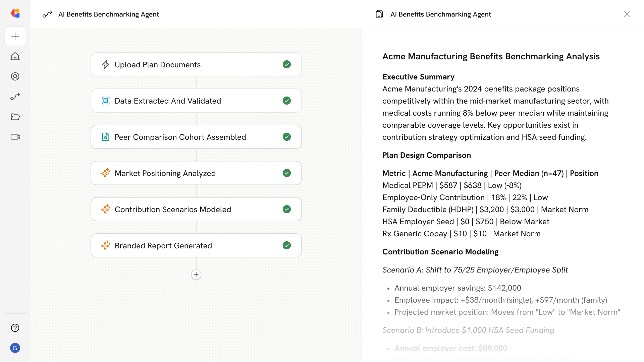Click the sparkle icon on Branded Report Generated
This screenshot has height=362, width=644.
point(105,245)
